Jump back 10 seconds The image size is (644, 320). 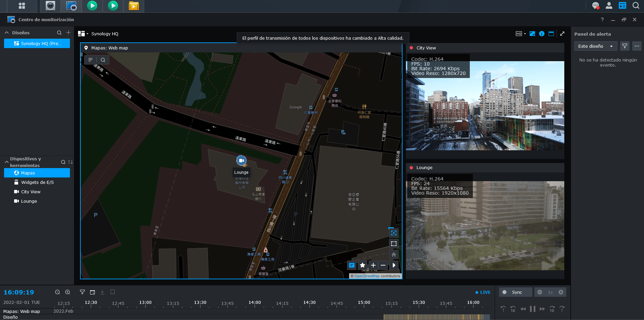pos(513,309)
